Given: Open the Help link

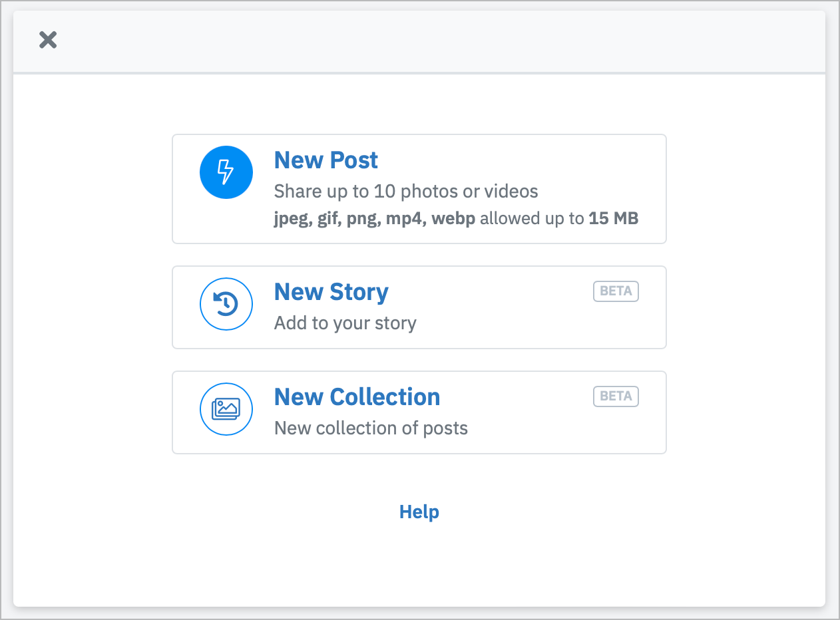Looking at the screenshot, I should click(419, 512).
